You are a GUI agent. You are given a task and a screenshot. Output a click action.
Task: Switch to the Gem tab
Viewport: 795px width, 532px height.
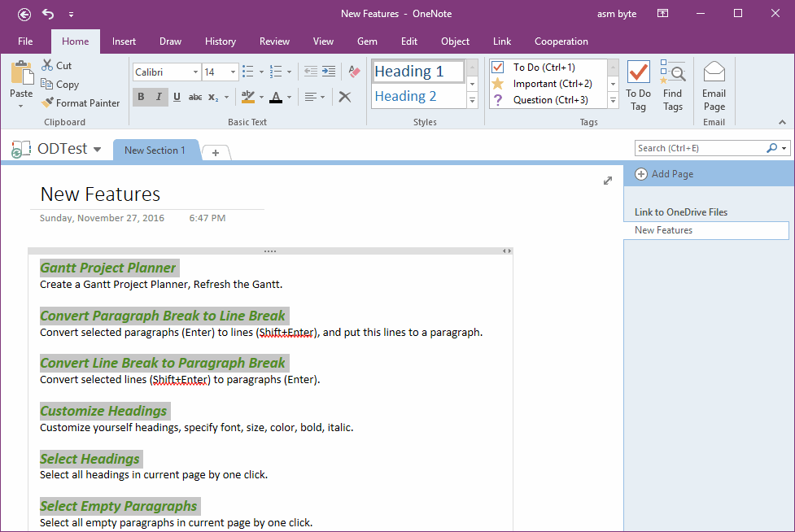[367, 41]
